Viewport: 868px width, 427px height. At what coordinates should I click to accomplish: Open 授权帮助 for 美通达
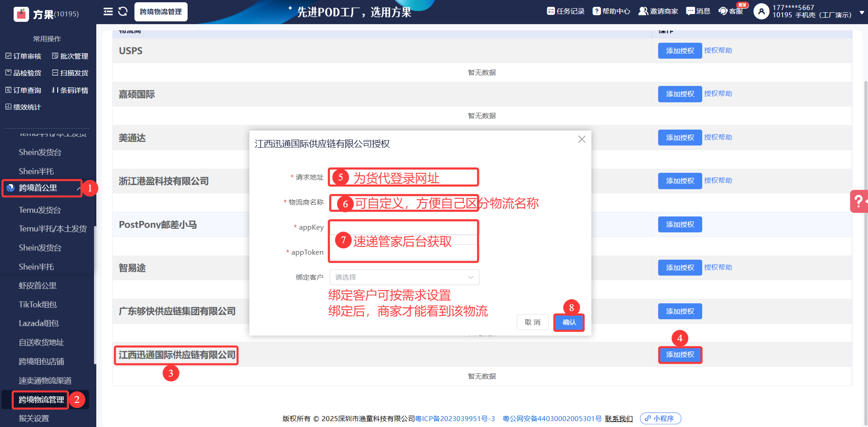click(x=718, y=137)
